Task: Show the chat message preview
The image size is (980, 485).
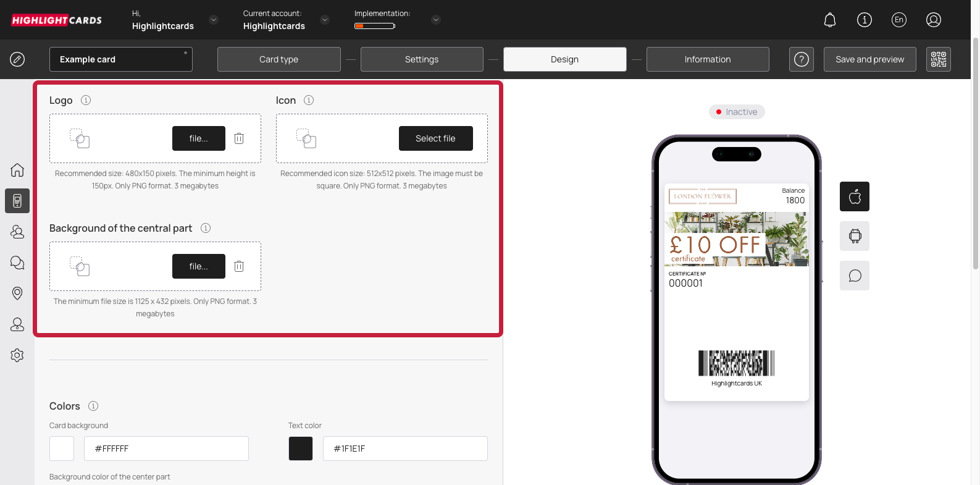Action: pos(855,276)
